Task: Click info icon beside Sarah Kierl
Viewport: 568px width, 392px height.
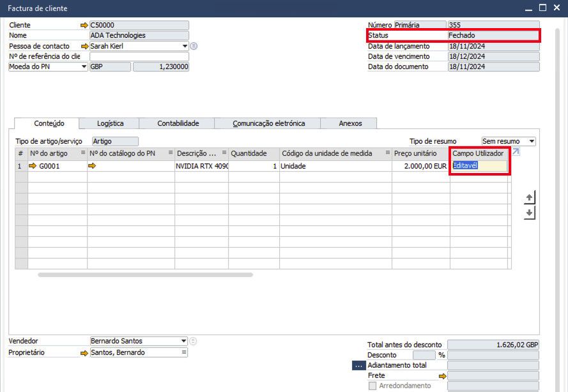Action: pyautogui.click(x=194, y=46)
